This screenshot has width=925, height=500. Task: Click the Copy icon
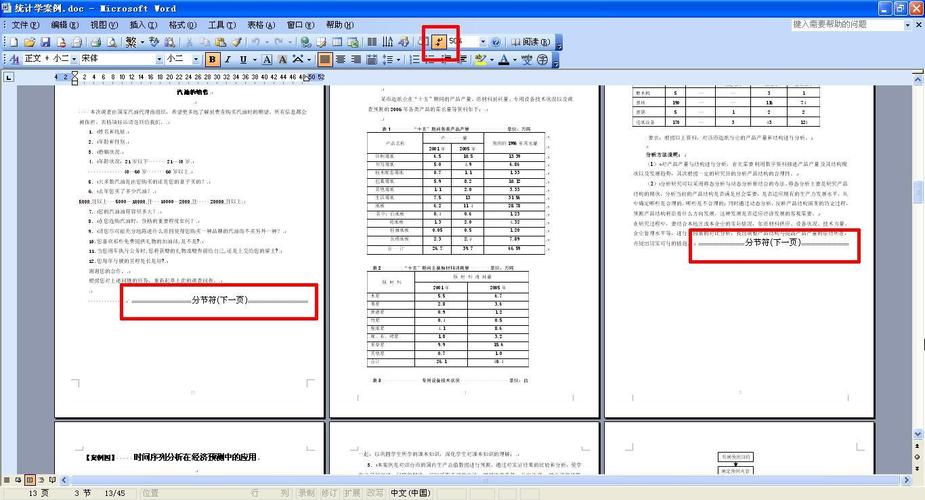tap(205, 42)
